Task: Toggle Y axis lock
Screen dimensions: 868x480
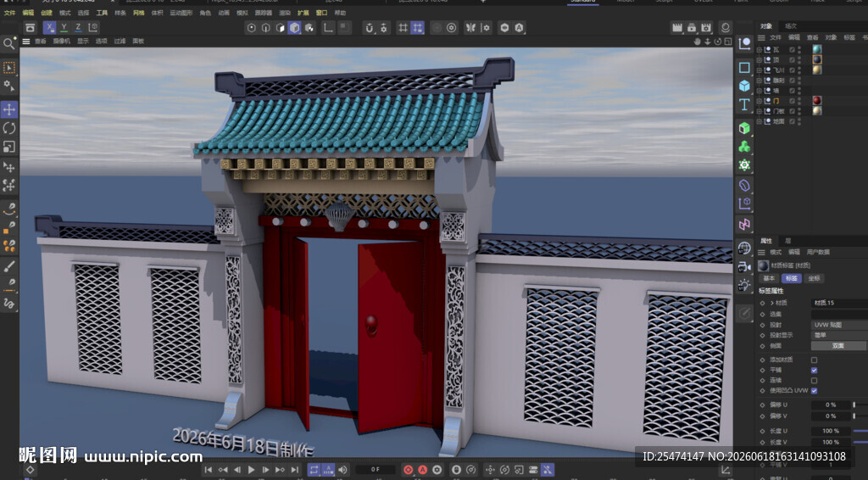Action: pos(64,27)
